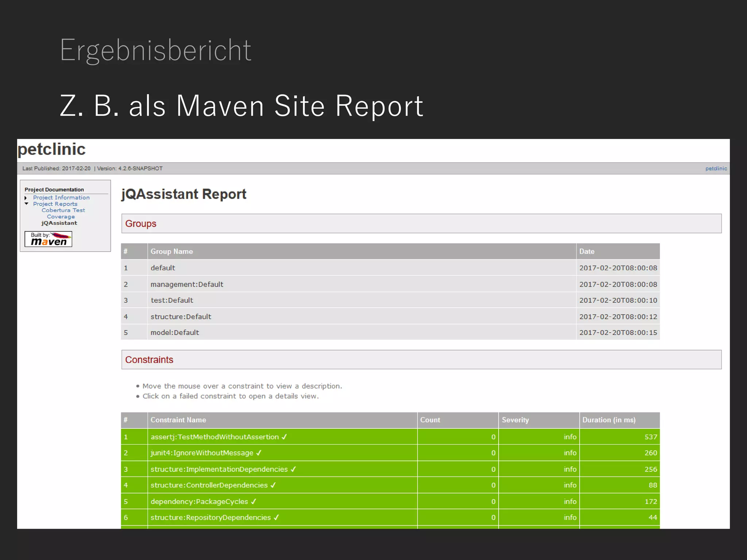This screenshot has width=747, height=560.
Task: Click the duration value 172
Action: click(651, 502)
